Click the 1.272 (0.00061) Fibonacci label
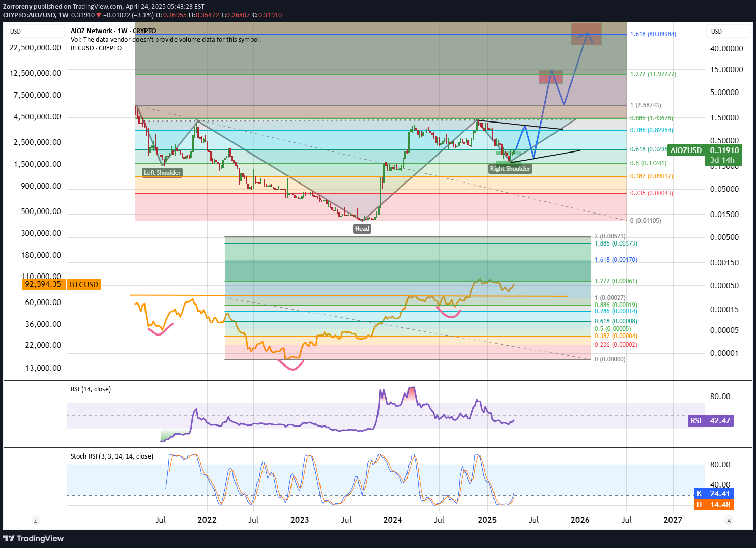 (616, 281)
